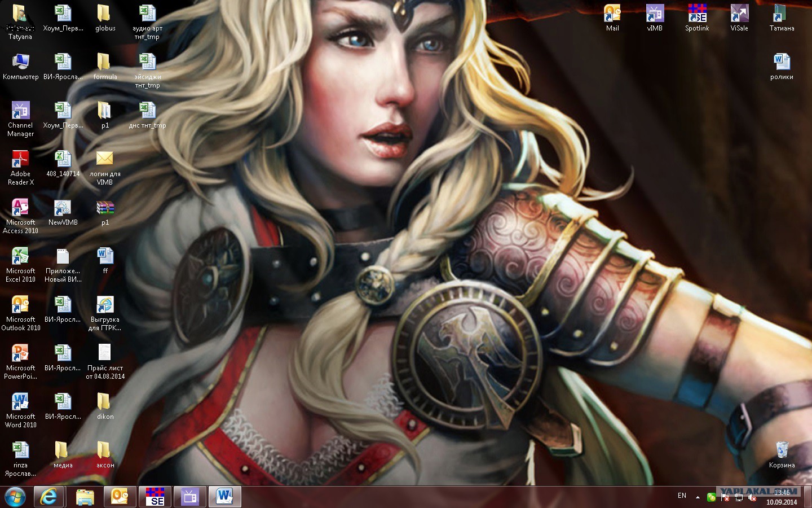Open the dikon folder
This screenshot has height=508, width=812.
(105, 407)
